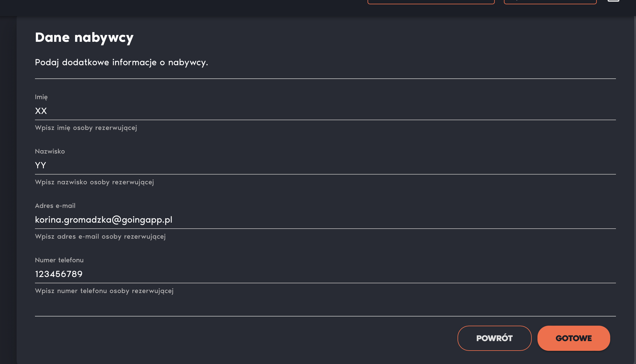Image resolution: width=636 pixels, height=364 pixels.
Task: Click hint text Wpisz adres e-mail osoby rezerwującej
Action: tap(100, 237)
